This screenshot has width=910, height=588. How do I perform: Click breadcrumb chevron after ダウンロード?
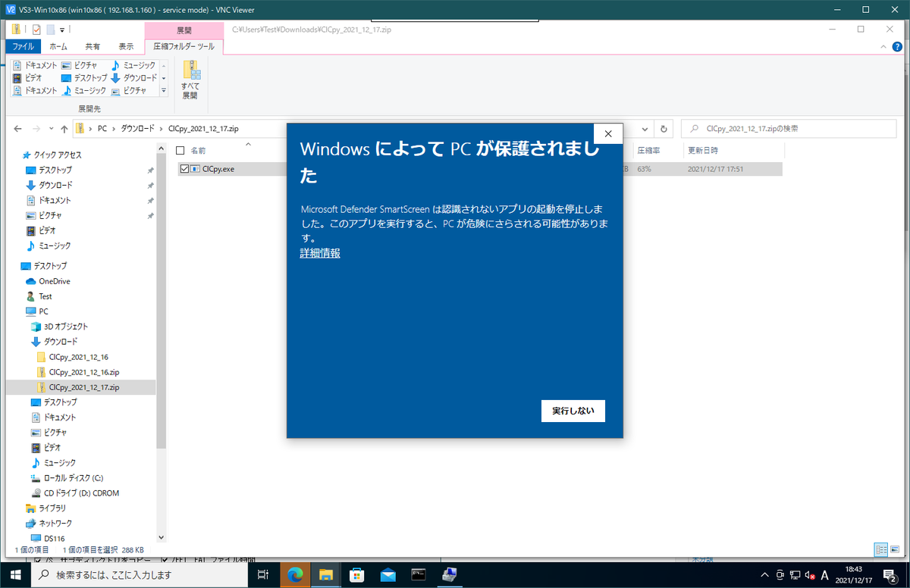pos(162,129)
